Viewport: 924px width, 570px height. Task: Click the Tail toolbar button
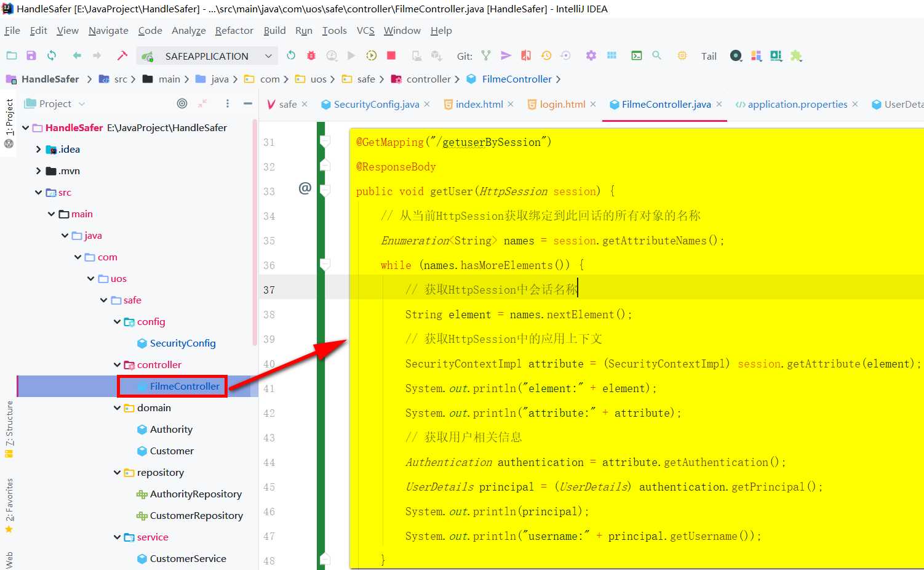[709, 56]
